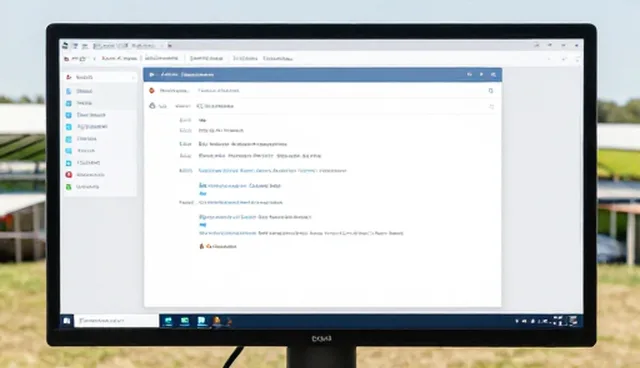Open the Windows Start menu
The image size is (640, 368).
click(x=67, y=321)
